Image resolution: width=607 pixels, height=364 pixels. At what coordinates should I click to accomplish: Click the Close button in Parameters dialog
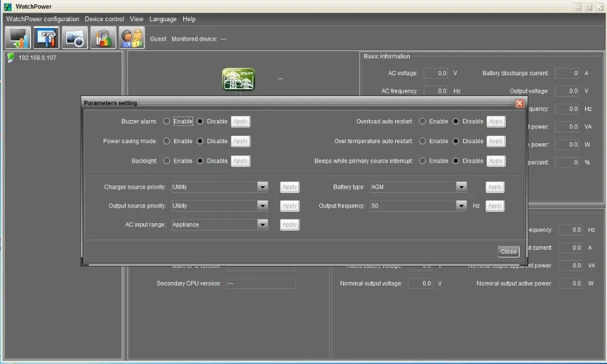508,251
